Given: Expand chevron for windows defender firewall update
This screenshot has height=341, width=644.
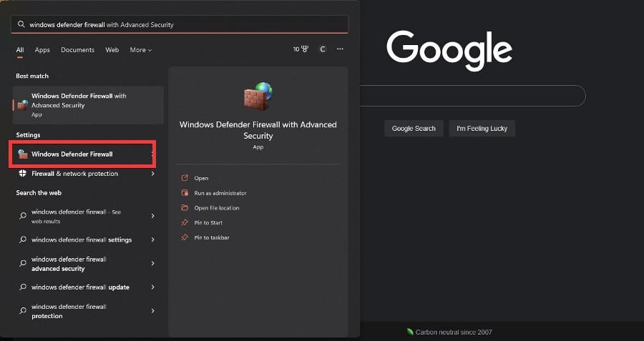Looking at the screenshot, I should (153, 287).
